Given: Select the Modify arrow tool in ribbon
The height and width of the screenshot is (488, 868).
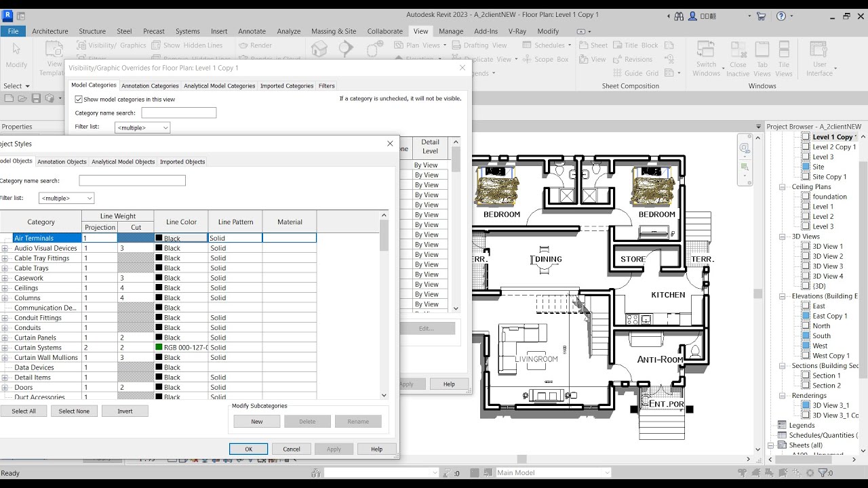Looking at the screenshot, I should pos(16,56).
